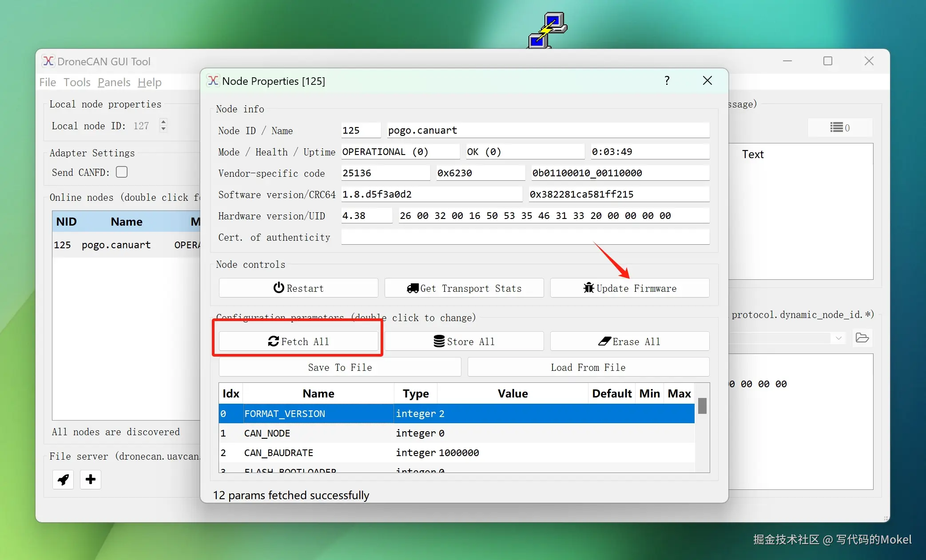Click Erase All eraser button
This screenshot has height=560, width=926.
[629, 342]
